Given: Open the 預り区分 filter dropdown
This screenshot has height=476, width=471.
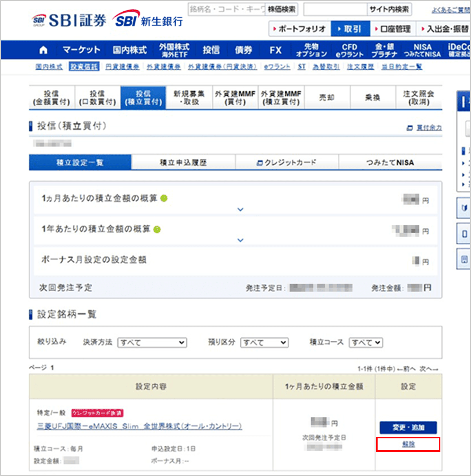Looking at the screenshot, I should [x=264, y=343].
